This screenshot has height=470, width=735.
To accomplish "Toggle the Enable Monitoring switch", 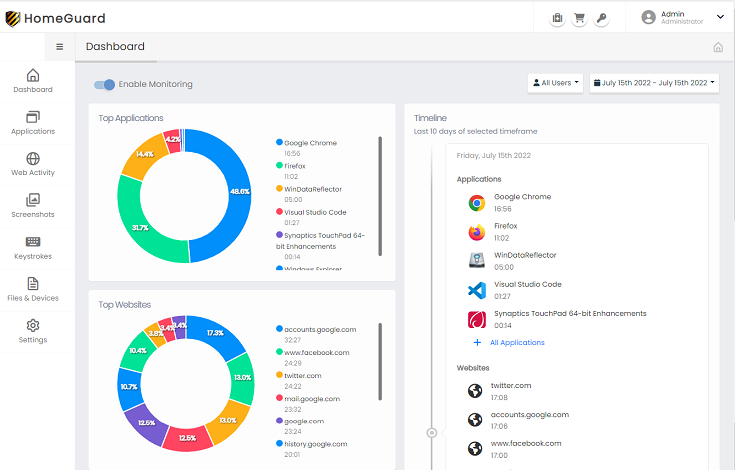I will click(104, 84).
